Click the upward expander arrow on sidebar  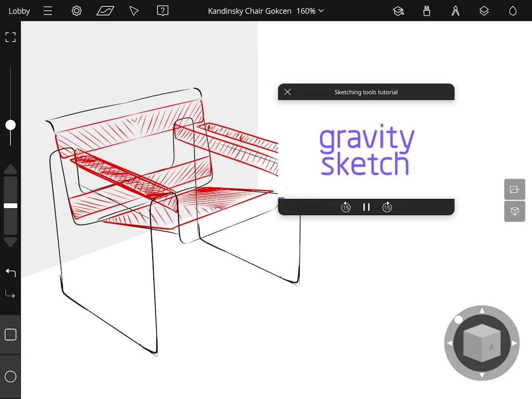point(10,169)
